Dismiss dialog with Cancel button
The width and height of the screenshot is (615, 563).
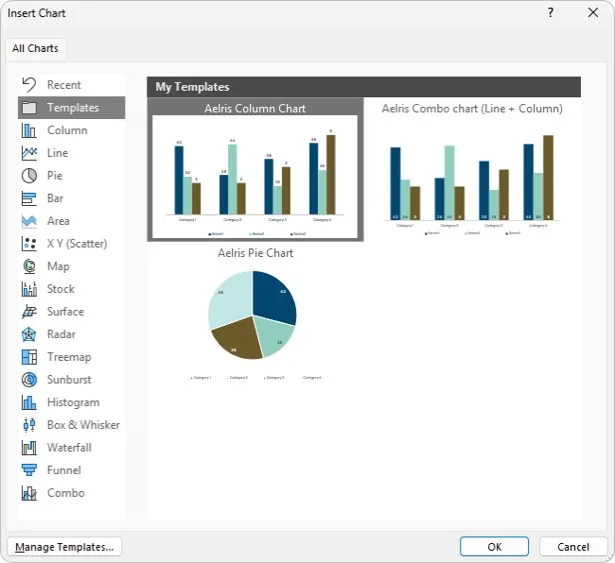pyautogui.click(x=573, y=547)
